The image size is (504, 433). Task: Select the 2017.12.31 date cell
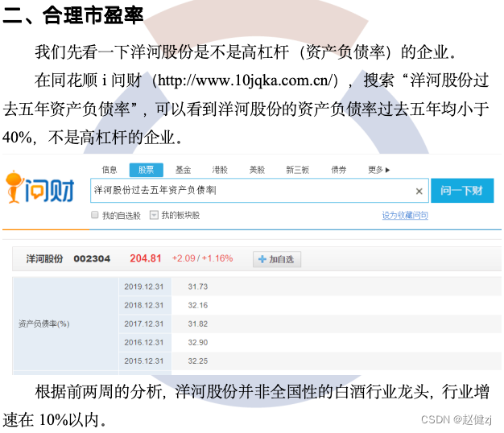144,324
